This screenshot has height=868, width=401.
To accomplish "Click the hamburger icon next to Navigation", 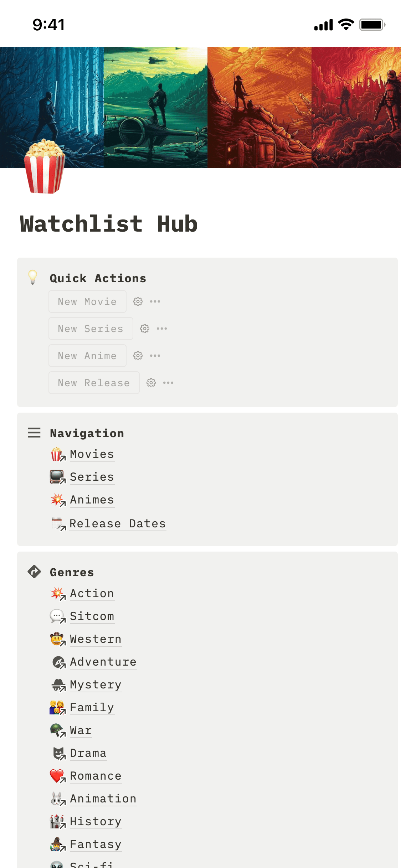I will (x=34, y=433).
